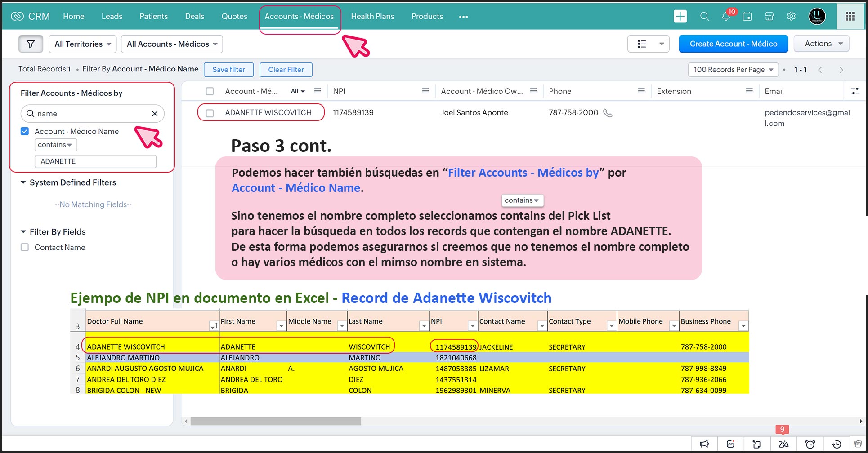
Task: Open the settings gear icon
Action: (x=791, y=17)
